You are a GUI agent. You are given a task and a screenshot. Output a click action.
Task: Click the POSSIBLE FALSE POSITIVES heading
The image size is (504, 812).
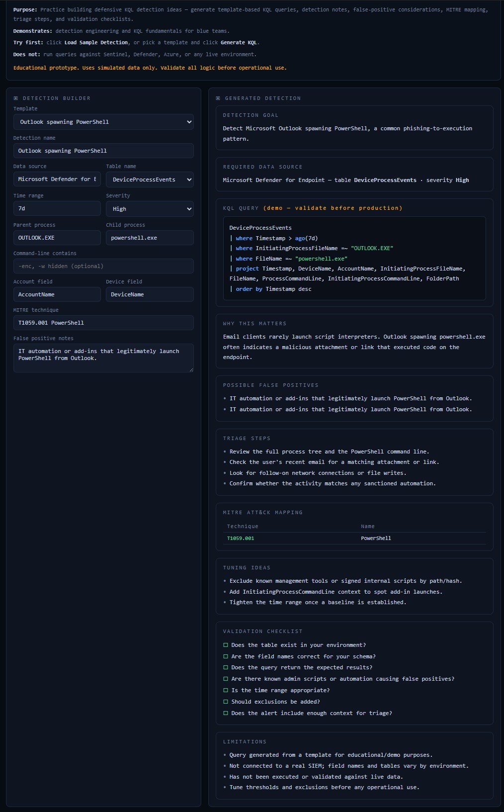coord(271,385)
